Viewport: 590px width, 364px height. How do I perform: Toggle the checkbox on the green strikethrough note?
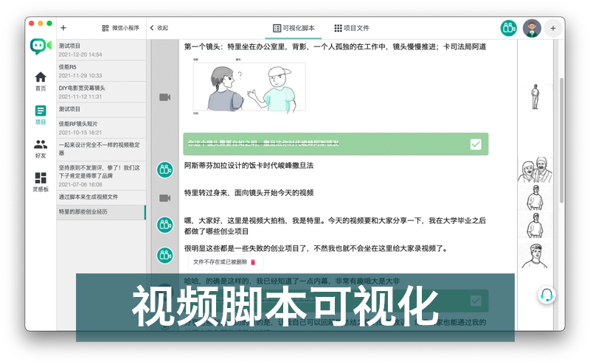476,144
